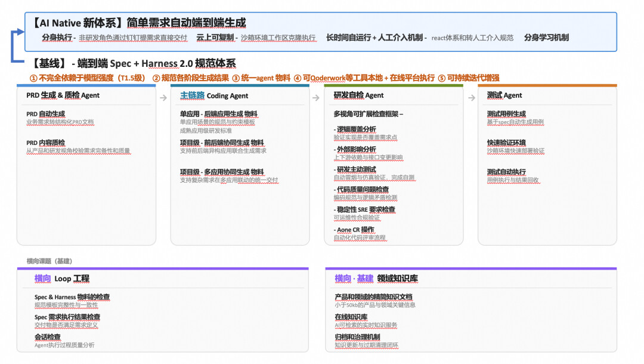Click '基于spec自动生成用例' text
This screenshot has width=644, height=364.
[515, 122]
